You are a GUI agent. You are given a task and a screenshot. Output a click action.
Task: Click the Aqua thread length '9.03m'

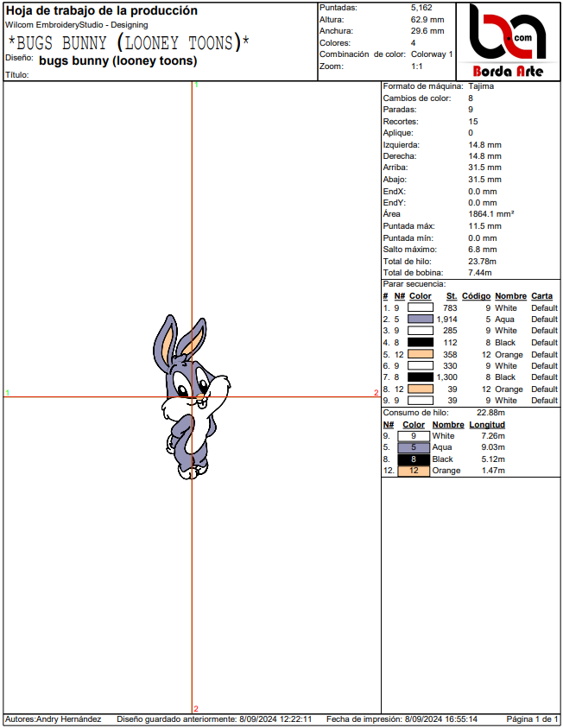[x=493, y=447]
